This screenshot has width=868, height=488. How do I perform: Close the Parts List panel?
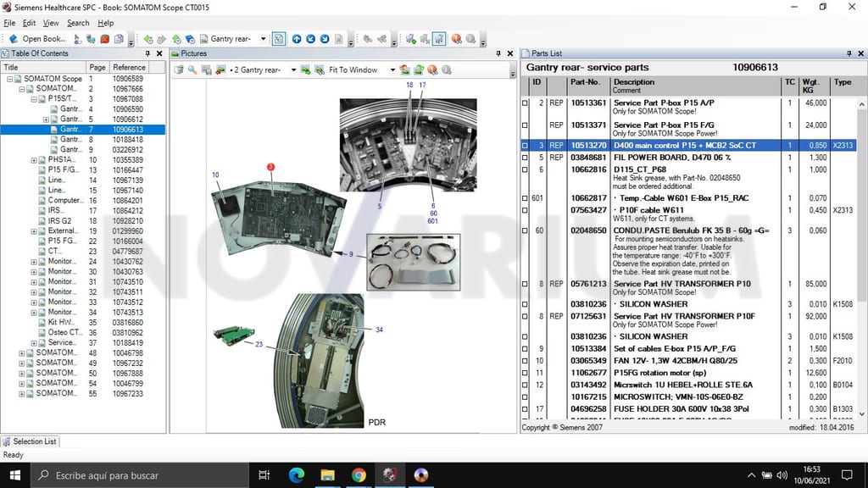pyautogui.click(x=861, y=53)
